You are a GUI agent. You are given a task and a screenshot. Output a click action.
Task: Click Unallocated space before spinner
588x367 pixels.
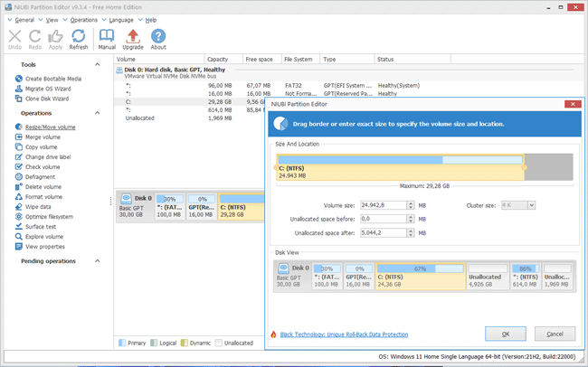pos(411,219)
